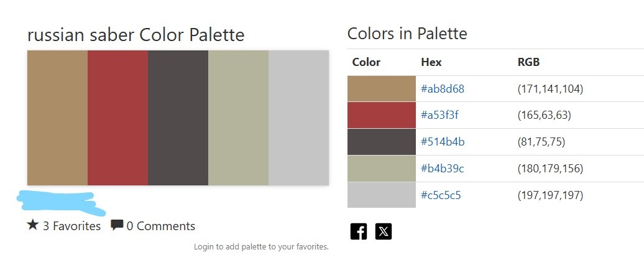Click the 3 Favorites text

71,226
